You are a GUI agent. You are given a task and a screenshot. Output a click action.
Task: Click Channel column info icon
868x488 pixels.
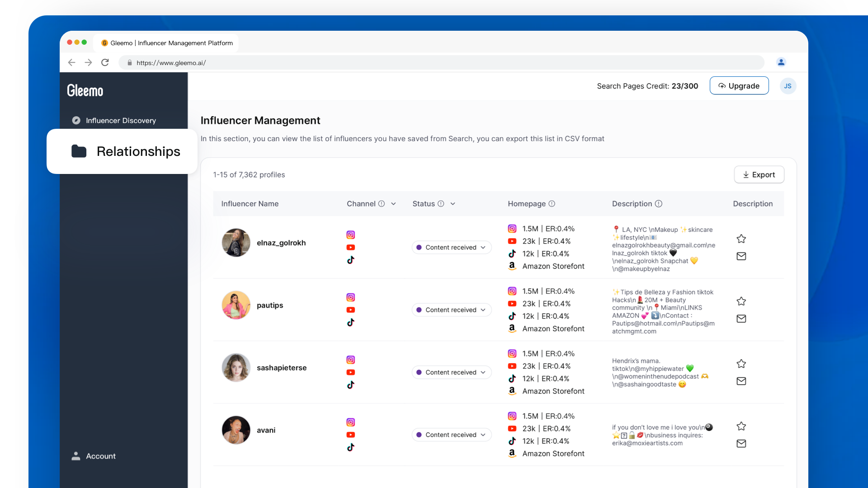382,204
